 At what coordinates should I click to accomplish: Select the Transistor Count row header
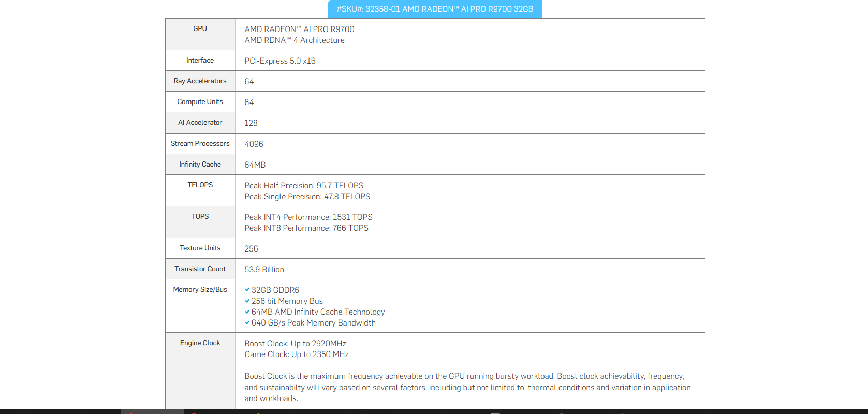tap(200, 269)
